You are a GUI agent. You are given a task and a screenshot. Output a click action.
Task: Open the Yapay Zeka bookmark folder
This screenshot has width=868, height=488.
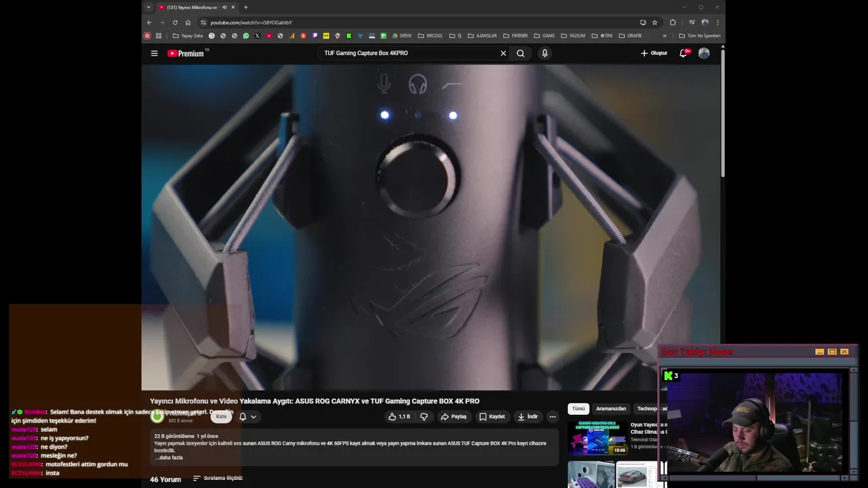tap(188, 36)
